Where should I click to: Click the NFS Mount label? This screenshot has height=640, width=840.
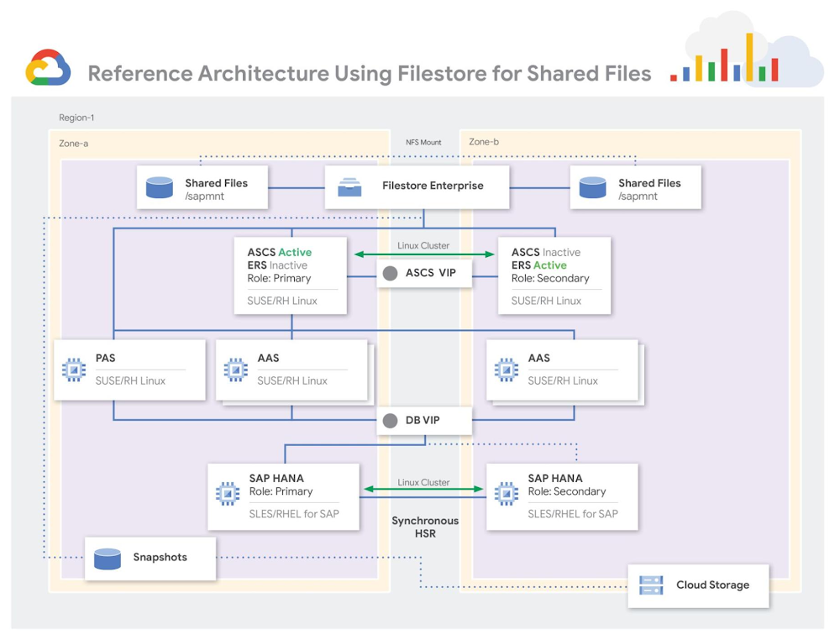(x=423, y=143)
